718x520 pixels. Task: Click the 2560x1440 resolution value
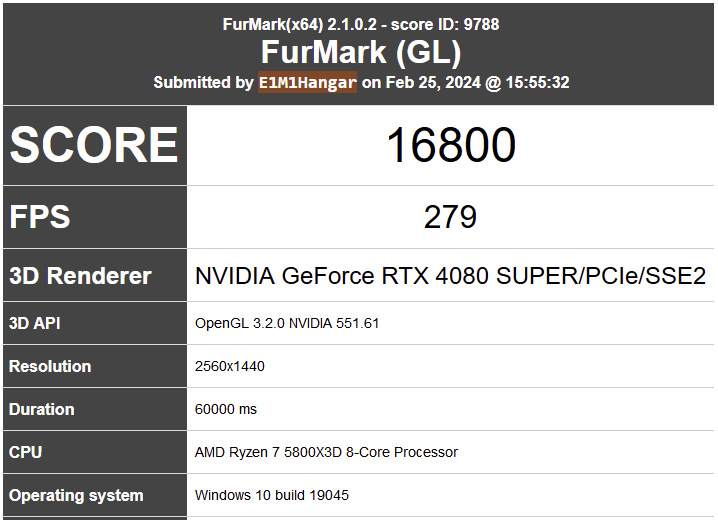229,366
